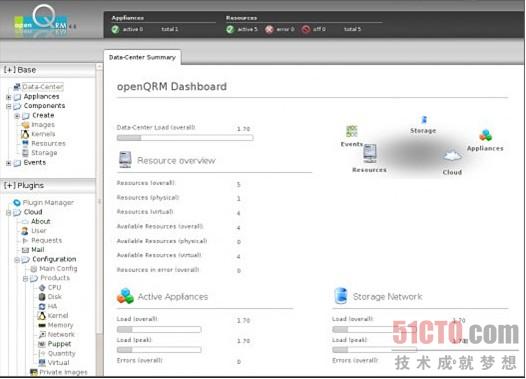Click Data-Center Load overall progress bar
This screenshot has width=526, height=379.
tap(185, 138)
